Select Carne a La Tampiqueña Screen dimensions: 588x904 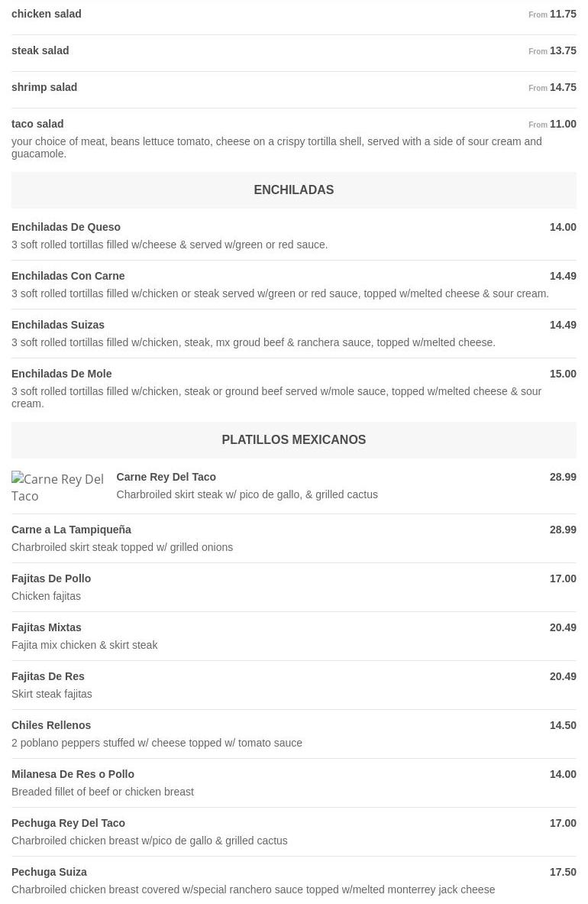pyautogui.click(x=71, y=530)
